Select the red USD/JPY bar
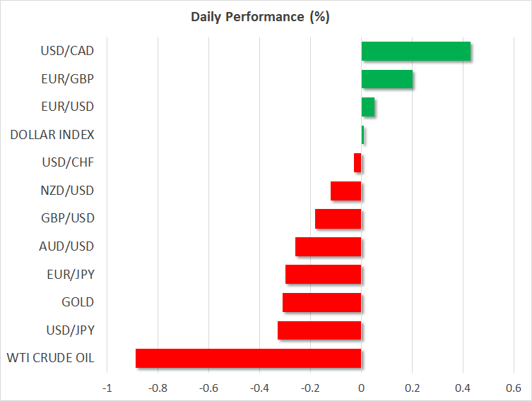Image resolution: width=532 pixels, height=401 pixels. pos(319,330)
